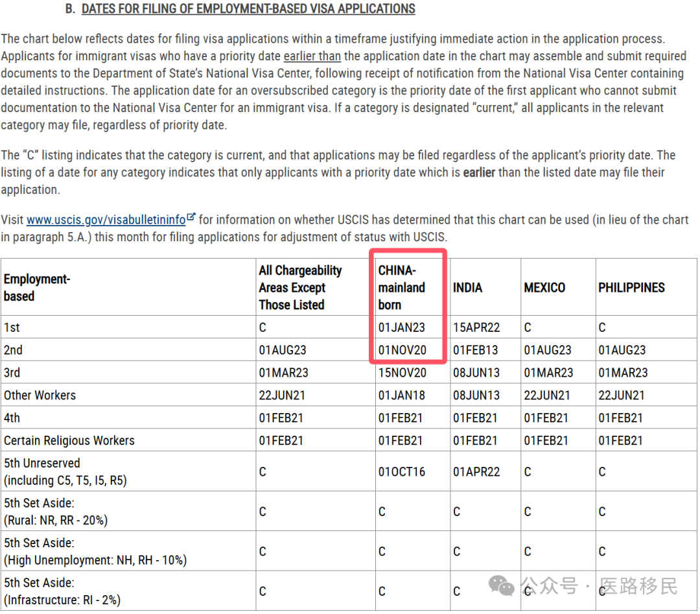This screenshot has height=614, width=700.
Task: Select the "PHILIPPINES" column header
Action: (631, 288)
